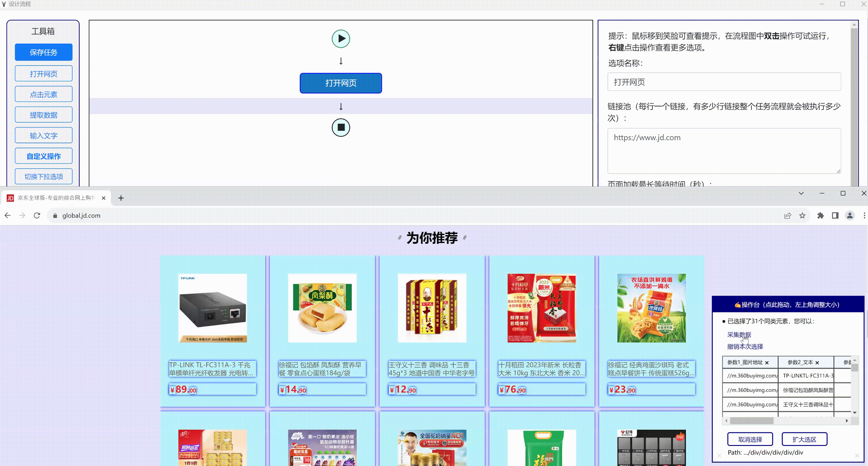Viewport: 868px width, 466px height.
Task: Remove the 参数1_图片地址 column
Action: (x=767, y=362)
